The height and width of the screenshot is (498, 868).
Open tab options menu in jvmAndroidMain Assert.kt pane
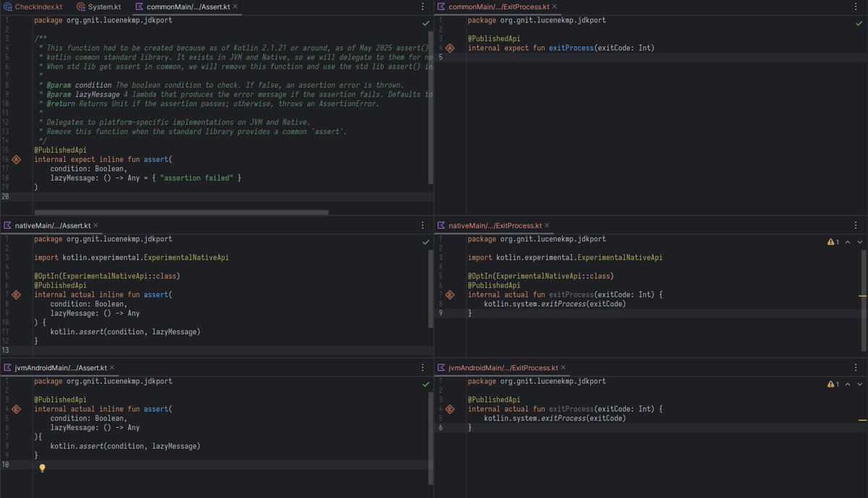coord(423,368)
